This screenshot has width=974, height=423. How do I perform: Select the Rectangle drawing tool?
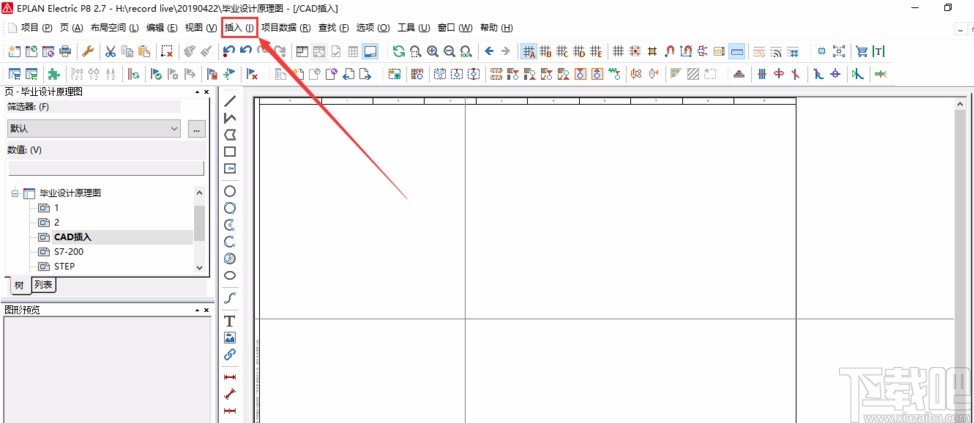(x=230, y=152)
